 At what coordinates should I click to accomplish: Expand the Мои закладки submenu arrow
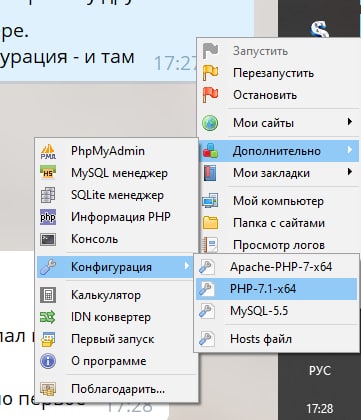[x=350, y=172]
